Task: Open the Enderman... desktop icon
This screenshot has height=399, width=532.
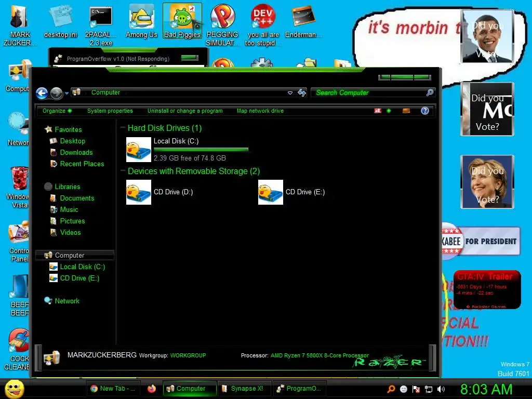Action: pyautogui.click(x=303, y=21)
